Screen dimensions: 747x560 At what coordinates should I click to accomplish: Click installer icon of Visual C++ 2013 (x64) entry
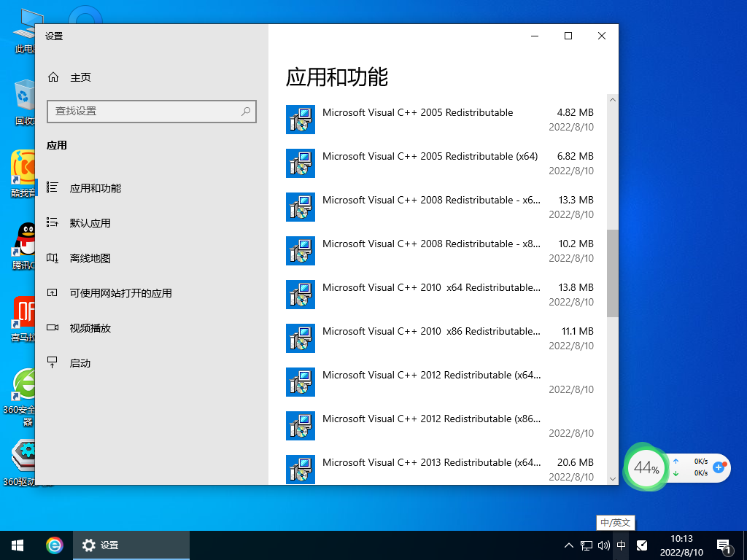(301, 470)
